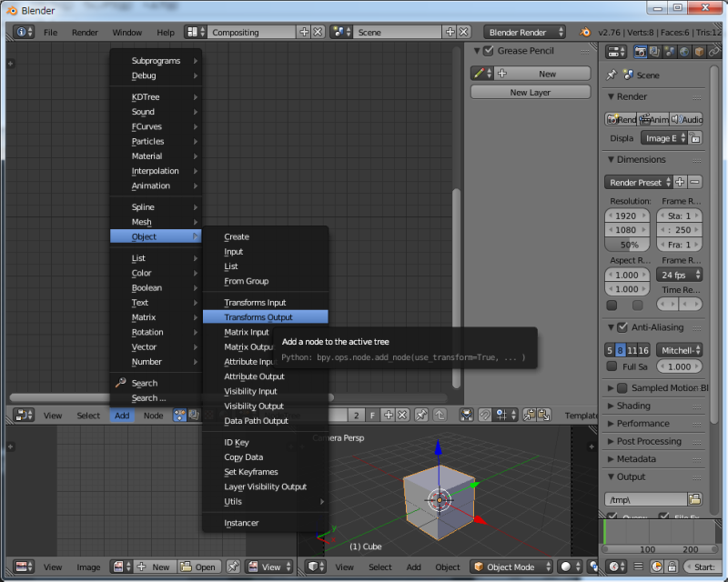Viewport: 728px width, 582px height.
Task: Open the Mesh submenu
Action: pos(156,221)
